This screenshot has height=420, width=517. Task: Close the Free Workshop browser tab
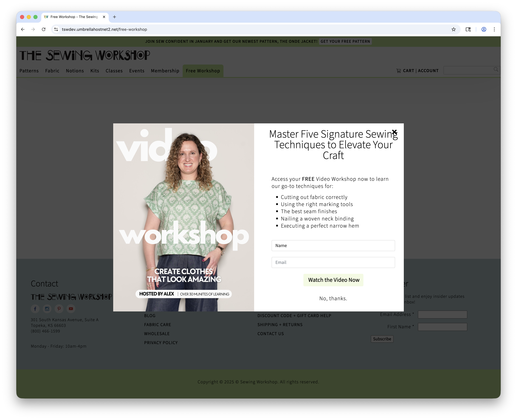(104, 17)
